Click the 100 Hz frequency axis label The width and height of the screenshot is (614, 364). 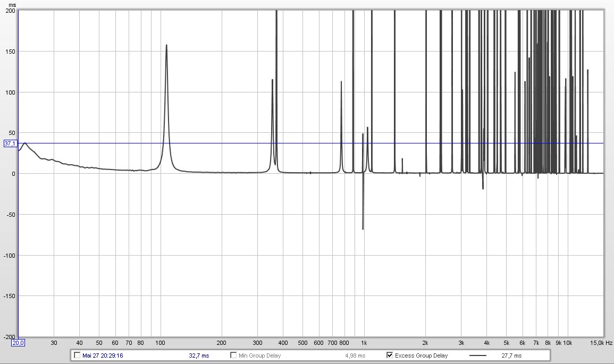click(160, 343)
